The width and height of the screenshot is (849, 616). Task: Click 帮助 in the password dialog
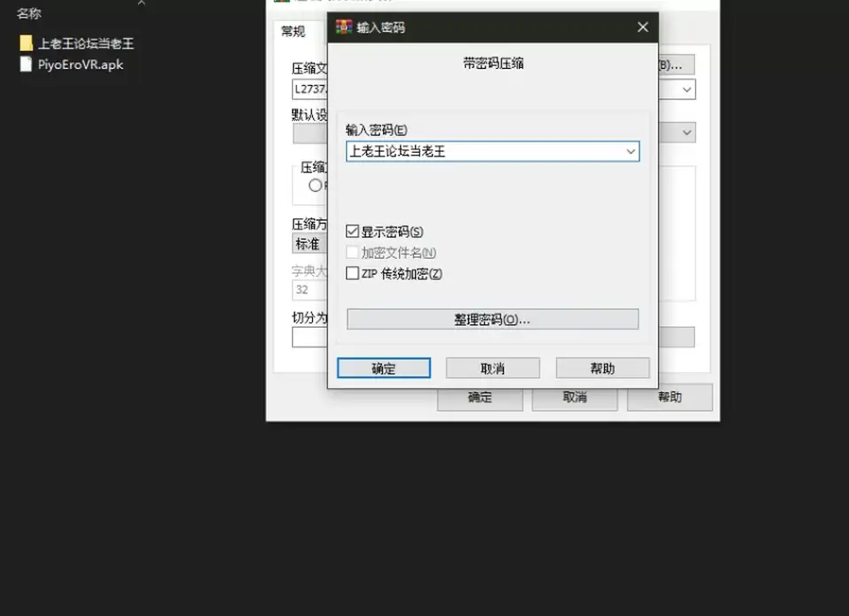point(602,368)
